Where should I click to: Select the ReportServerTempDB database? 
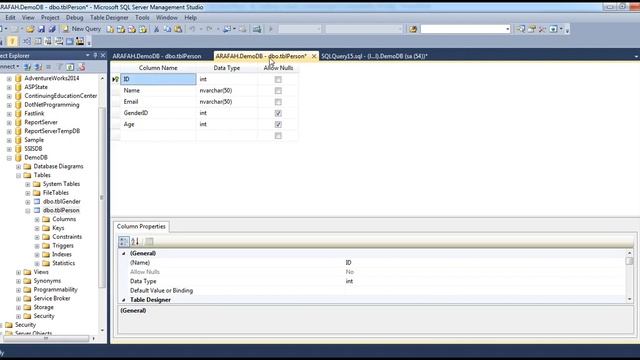(52, 131)
